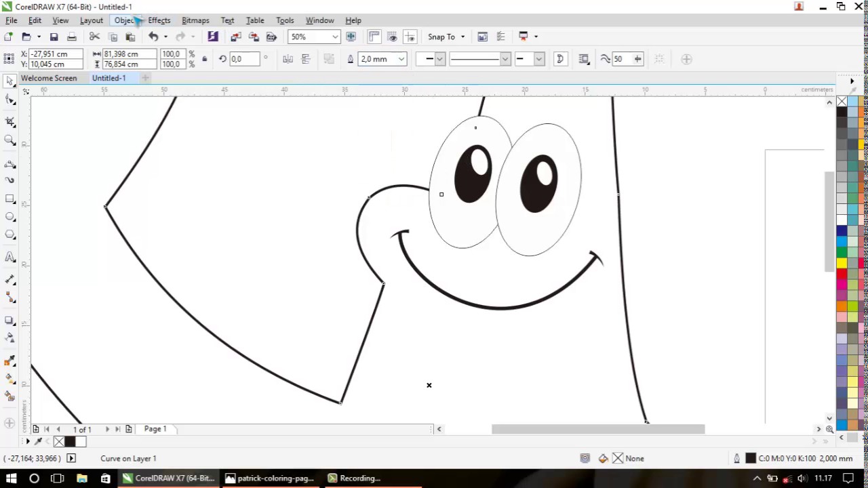The image size is (868, 488).
Task: Cut the selected object
Action: (x=95, y=37)
